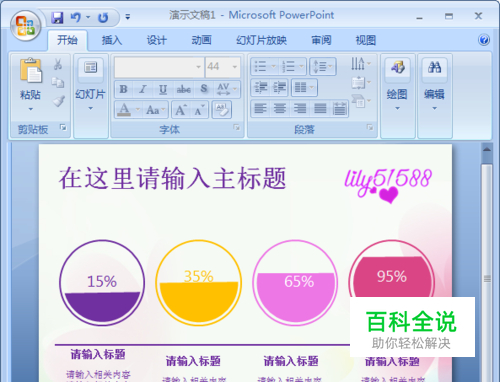Paste with the 粘贴 clipboard icon
This screenshot has height=382, width=500.
[x=30, y=70]
